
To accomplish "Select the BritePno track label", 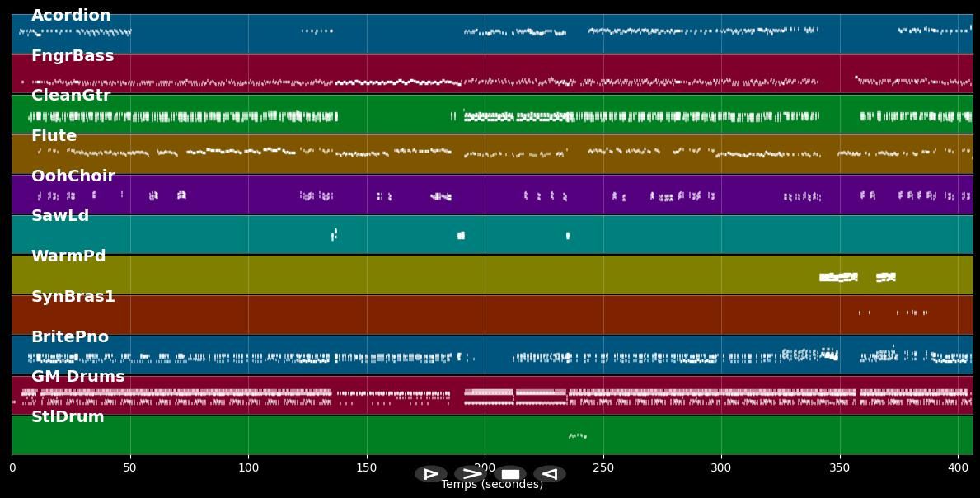I will tap(70, 337).
